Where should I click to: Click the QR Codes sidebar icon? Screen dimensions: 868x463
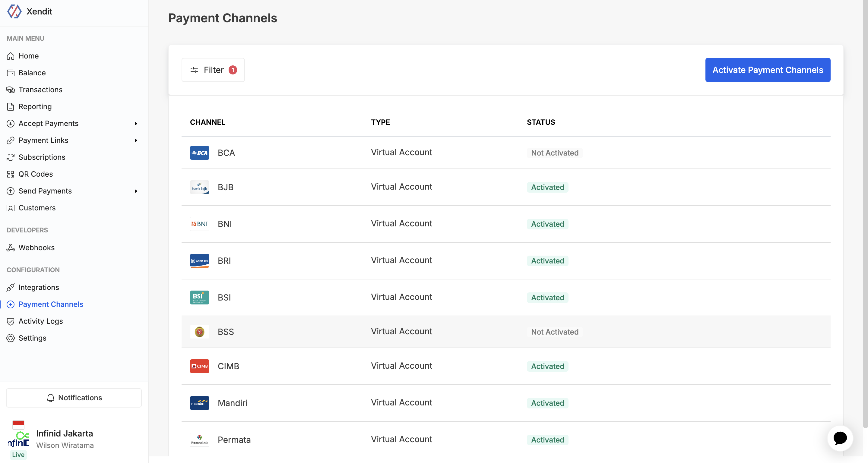tap(11, 174)
